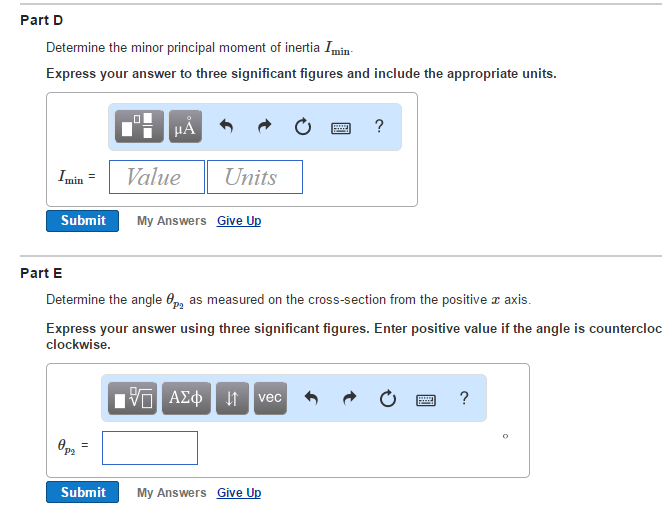Viewport: 662px width, 525px height.
Task: Submit the Part D answer
Action: [x=83, y=220]
